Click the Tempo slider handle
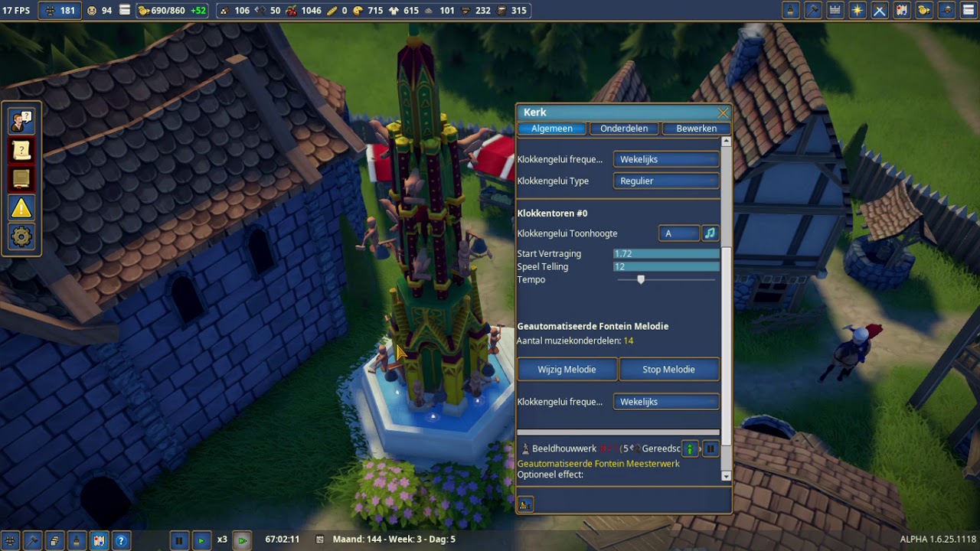Image resolution: width=980 pixels, height=551 pixels. tap(641, 280)
